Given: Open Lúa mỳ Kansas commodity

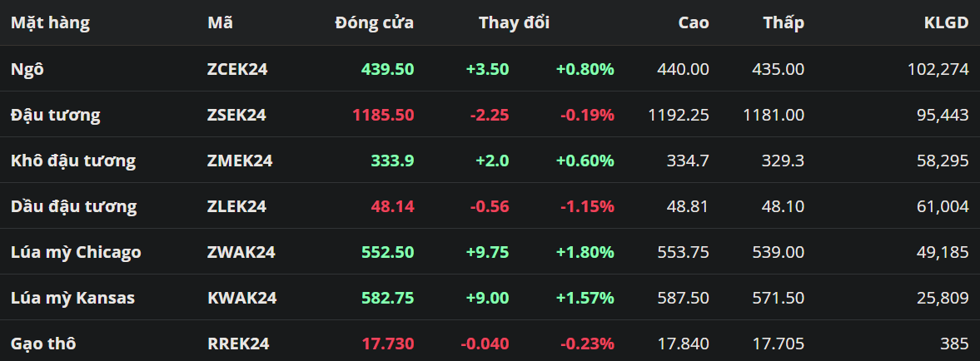Looking at the screenshot, I should click(72, 298).
